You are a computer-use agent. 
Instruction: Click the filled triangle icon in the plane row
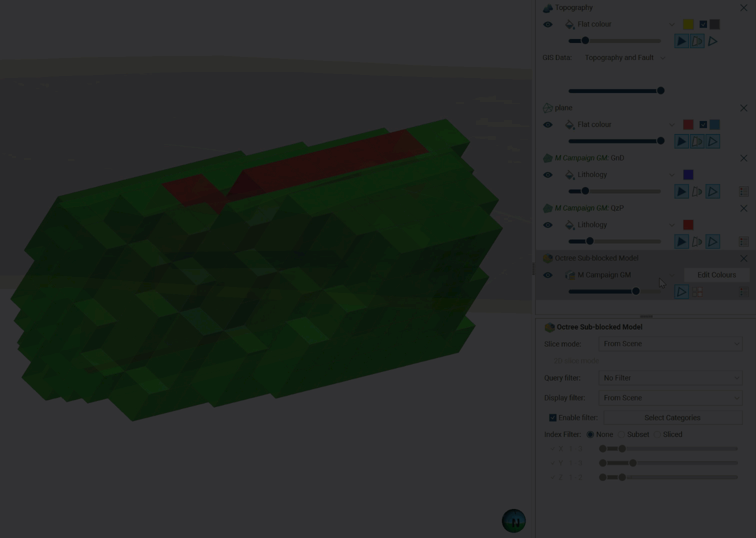click(681, 141)
